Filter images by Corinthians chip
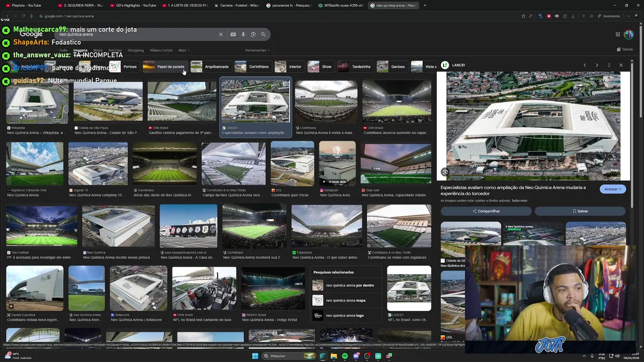The image size is (644, 362). [253, 66]
